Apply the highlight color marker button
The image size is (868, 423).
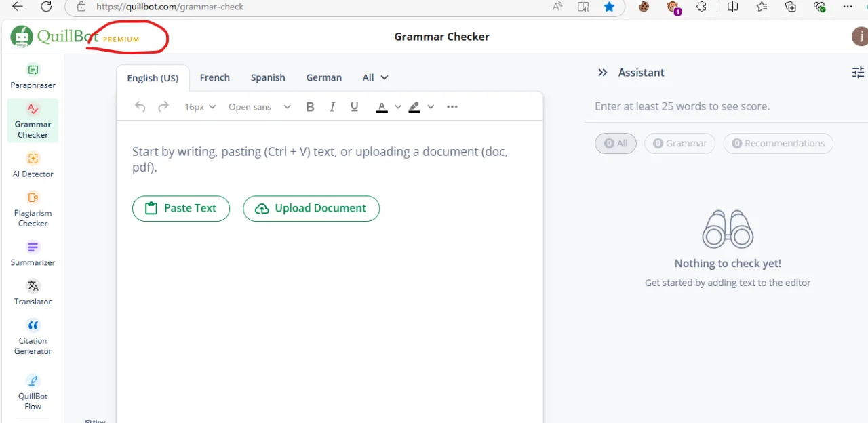coord(414,107)
